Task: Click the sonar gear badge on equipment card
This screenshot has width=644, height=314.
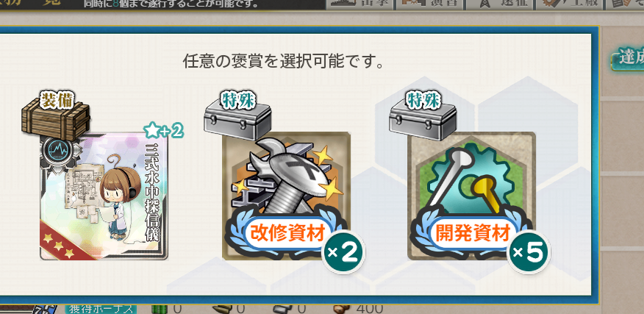Action: click(58, 149)
